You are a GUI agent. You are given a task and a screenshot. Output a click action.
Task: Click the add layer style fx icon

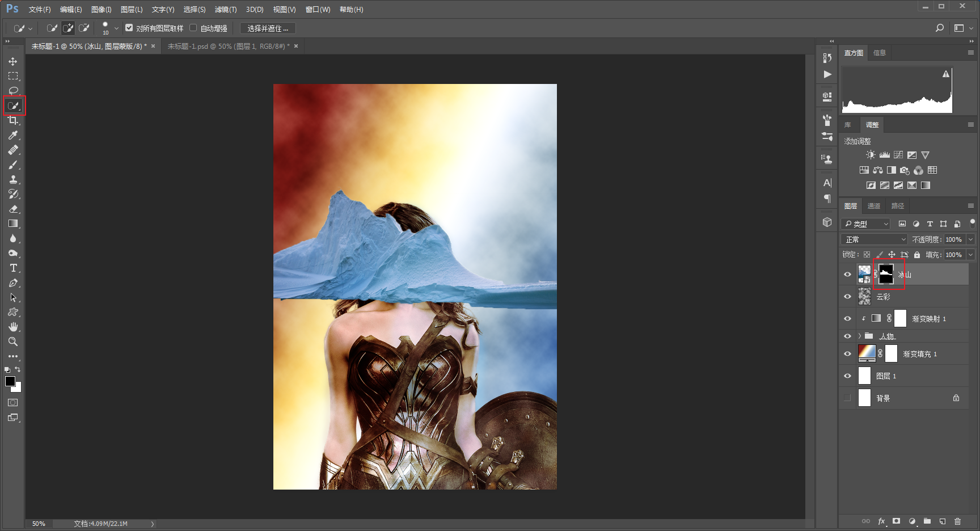881,521
